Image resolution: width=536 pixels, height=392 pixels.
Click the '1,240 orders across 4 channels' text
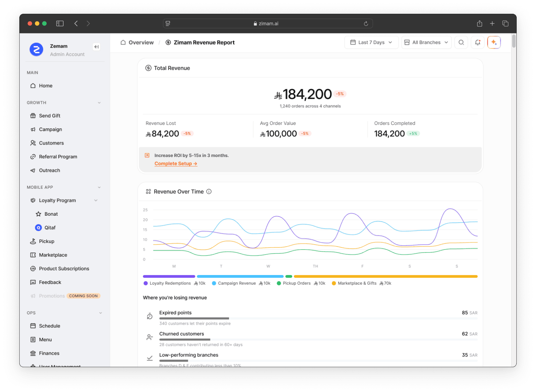tap(310, 106)
